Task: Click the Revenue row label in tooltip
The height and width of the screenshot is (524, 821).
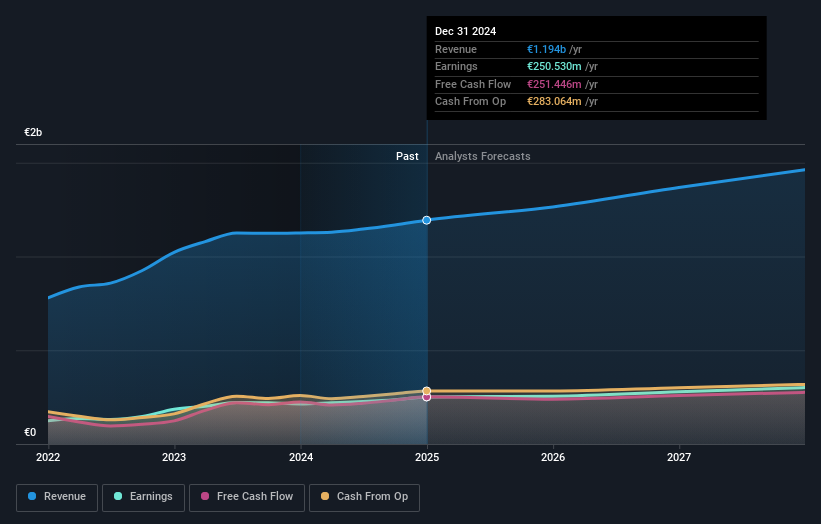Action: point(456,49)
